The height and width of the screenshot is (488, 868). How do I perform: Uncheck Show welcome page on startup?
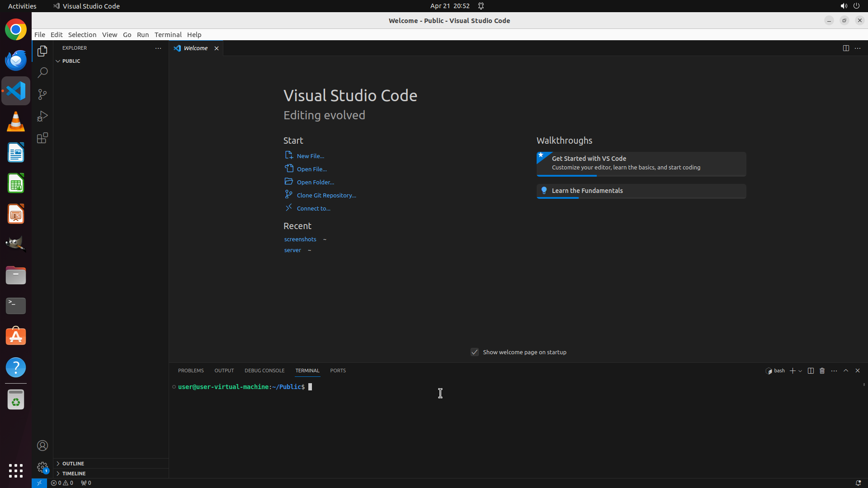[475, 352]
